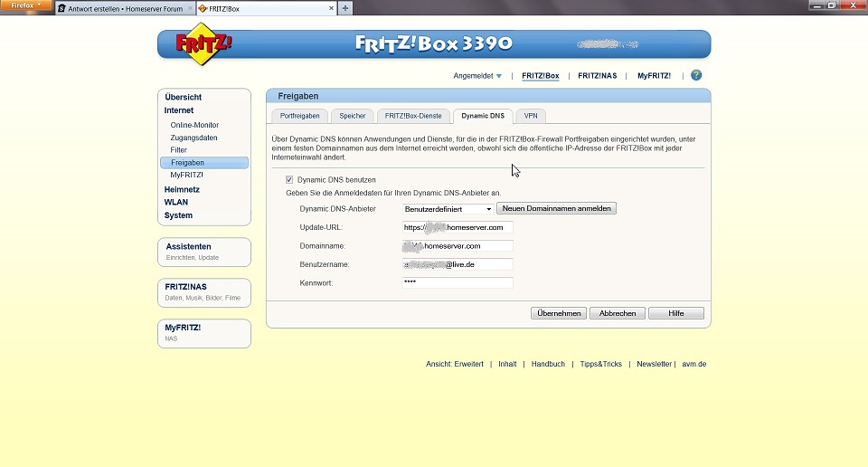Click Neuen Domainnamen anmelden button
This screenshot has height=467, width=868.
tap(556, 208)
